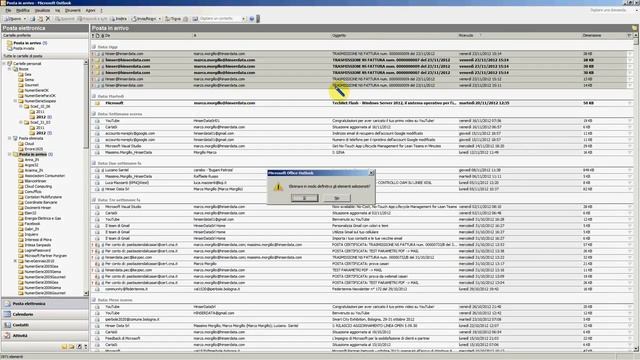Open the Visualizza menu

(42, 10)
